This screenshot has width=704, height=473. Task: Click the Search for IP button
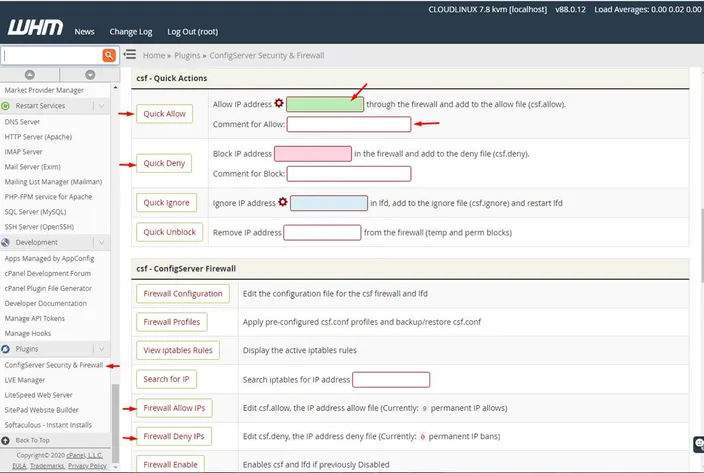[x=166, y=379]
